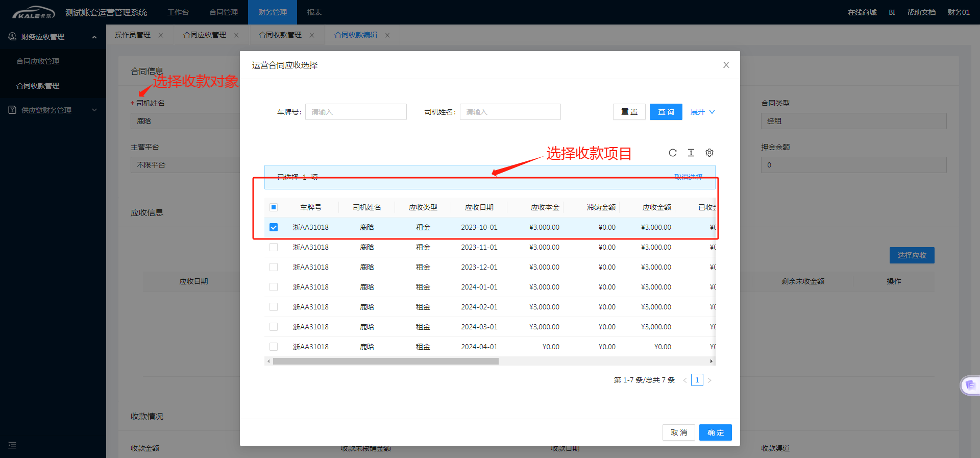Image resolution: width=980 pixels, height=458 pixels.
Task: Open the table density icon
Action: point(691,153)
